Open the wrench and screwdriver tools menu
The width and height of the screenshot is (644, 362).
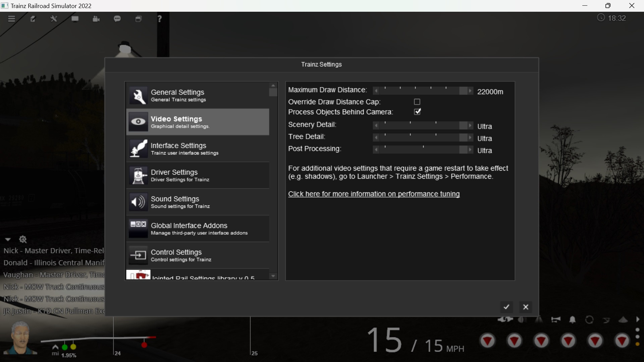pyautogui.click(x=54, y=19)
